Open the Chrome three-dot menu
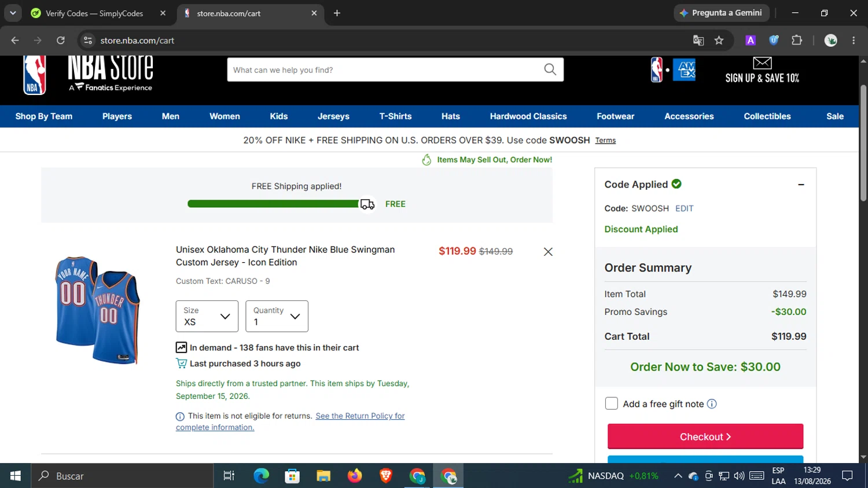 pyautogui.click(x=854, y=41)
